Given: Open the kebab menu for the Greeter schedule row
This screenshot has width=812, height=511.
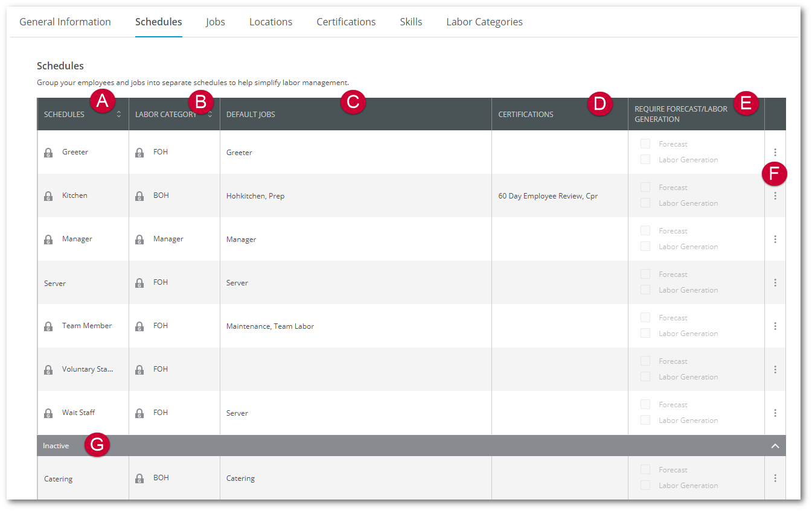Looking at the screenshot, I should pyautogui.click(x=775, y=152).
